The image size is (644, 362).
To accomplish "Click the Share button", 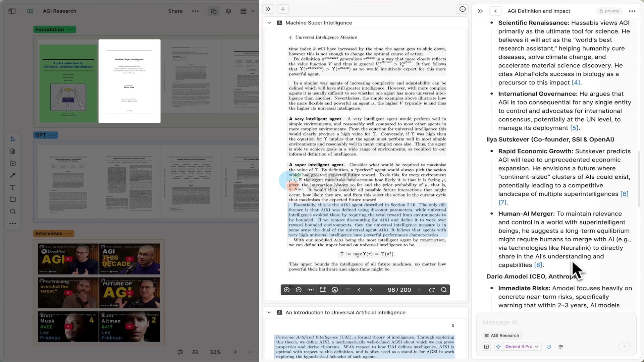I will 175,11.
